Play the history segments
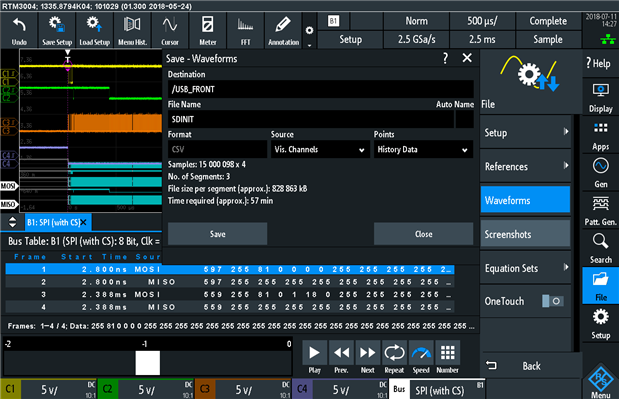Viewport: 619px width, 399px height. (x=314, y=352)
